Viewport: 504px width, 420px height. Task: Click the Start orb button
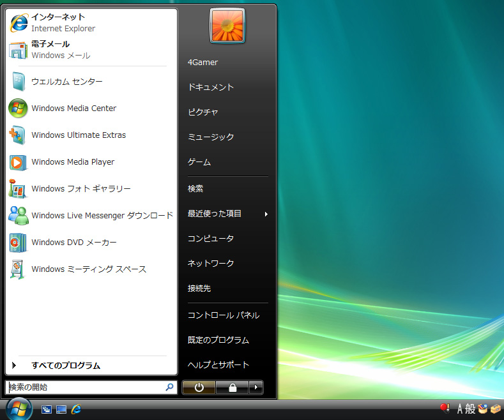pyautogui.click(x=19, y=409)
